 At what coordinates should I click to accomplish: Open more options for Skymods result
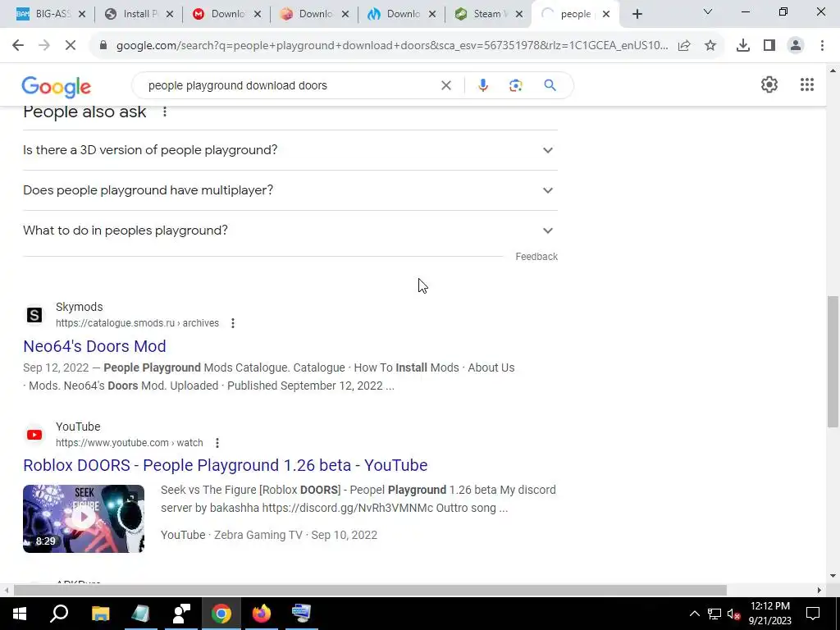232,323
